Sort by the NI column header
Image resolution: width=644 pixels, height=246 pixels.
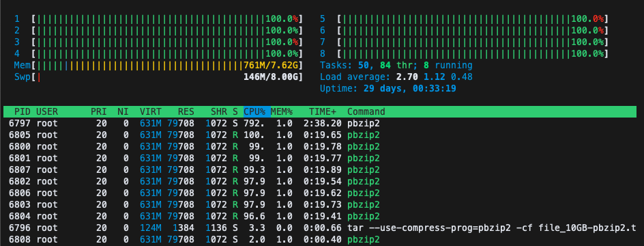tap(123, 111)
